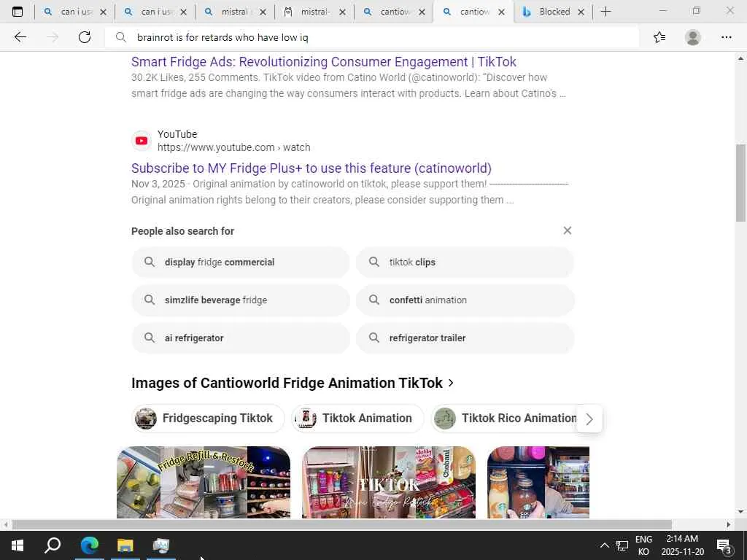Select the Tiktok Animation image chip
The width and height of the screenshot is (747, 560).
point(357,418)
